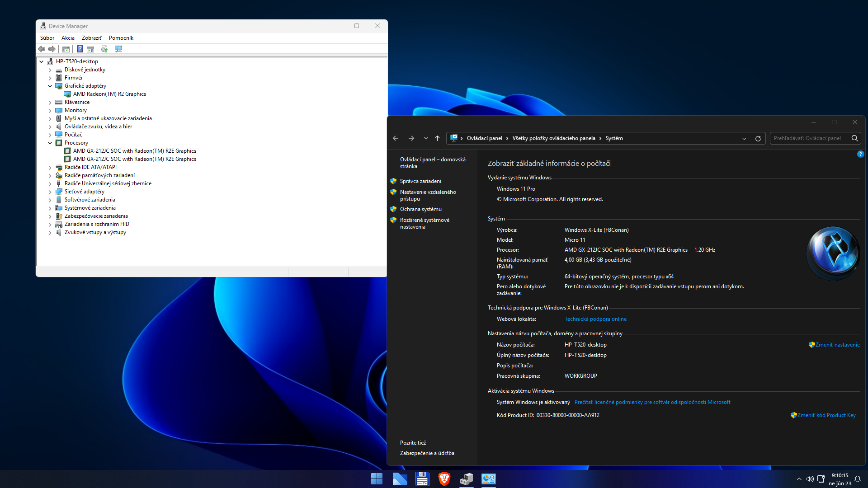Image resolution: width=868 pixels, height=488 pixels.
Task: Open recent locations dropdown in Control Panel
Action: [x=426, y=138]
